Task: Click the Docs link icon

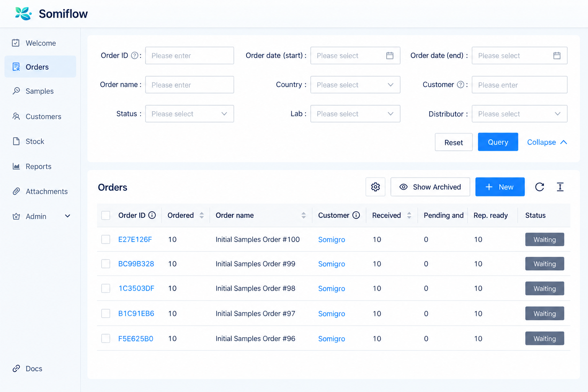Action: 16,368
